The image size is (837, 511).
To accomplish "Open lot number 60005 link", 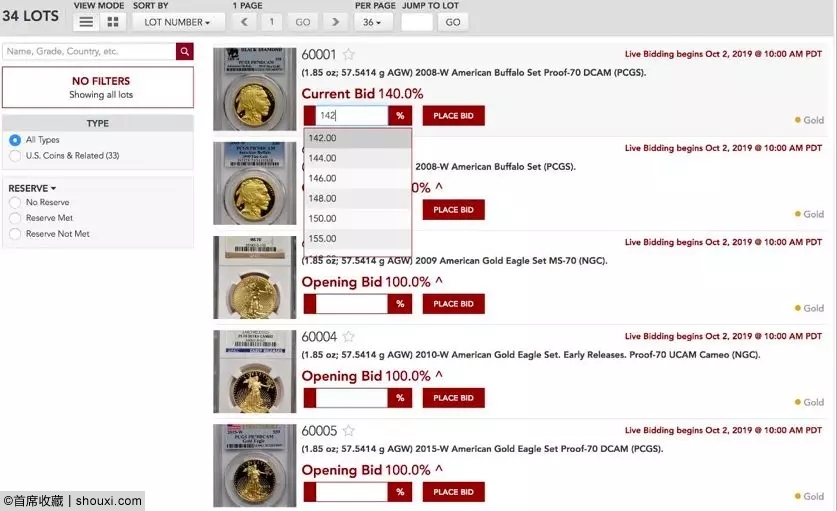I will [319, 430].
